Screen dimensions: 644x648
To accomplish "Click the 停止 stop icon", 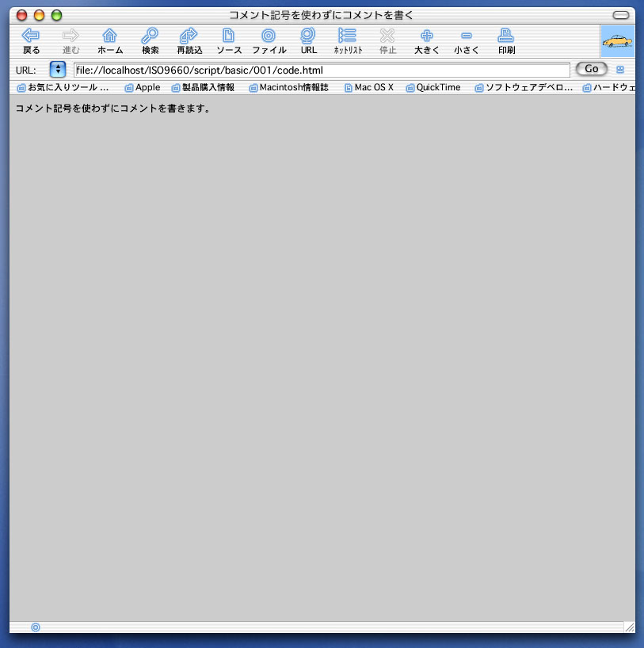I will point(387,41).
